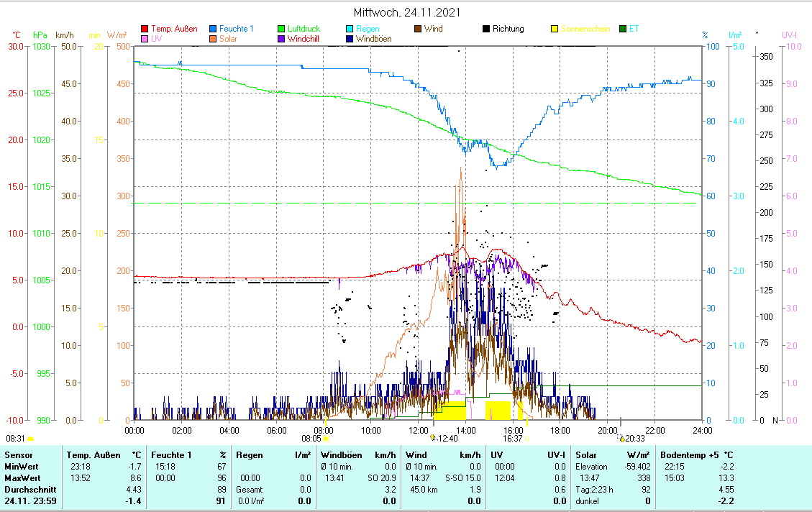The image size is (812, 512).
Task: Click the 20:33 marker under the time axis
Action: pos(633,438)
